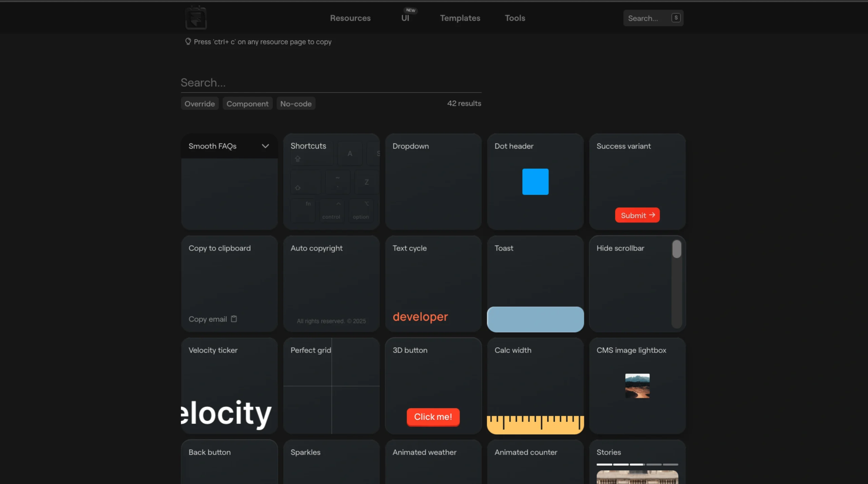The image size is (868, 484).
Task: Toggle the Override filter tag
Action: 199,104
